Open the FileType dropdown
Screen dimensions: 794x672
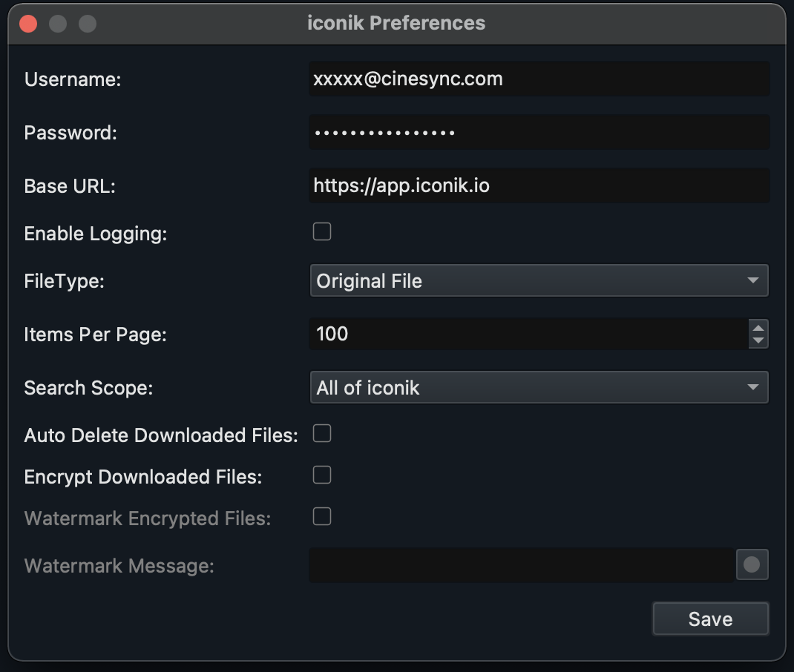tap(539, 281)
